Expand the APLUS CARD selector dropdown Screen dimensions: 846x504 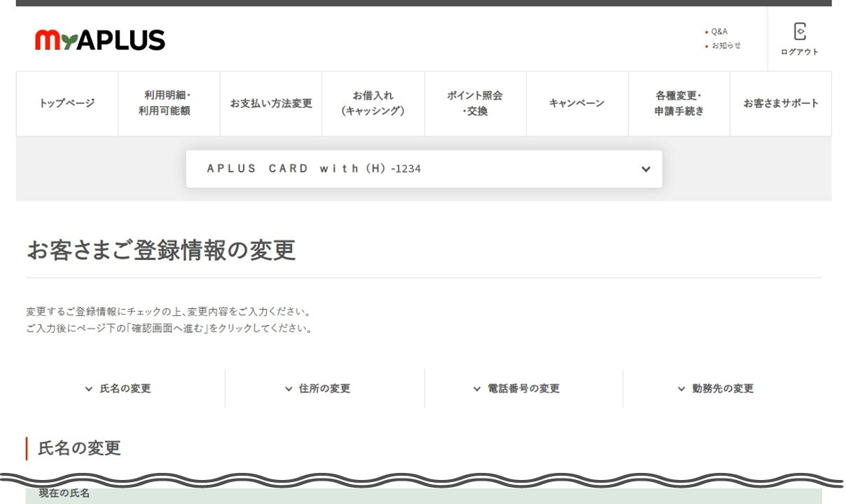(x=423, y=169)
